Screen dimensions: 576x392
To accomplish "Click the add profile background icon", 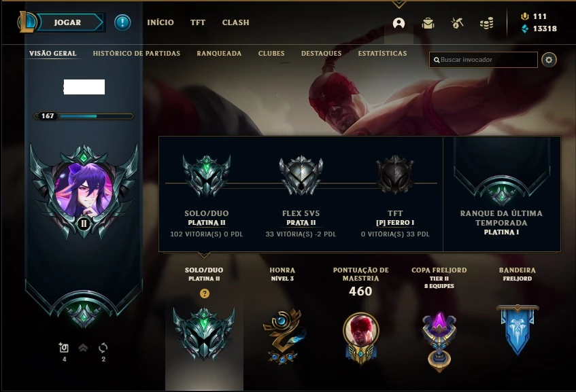I will click(64, 347).
